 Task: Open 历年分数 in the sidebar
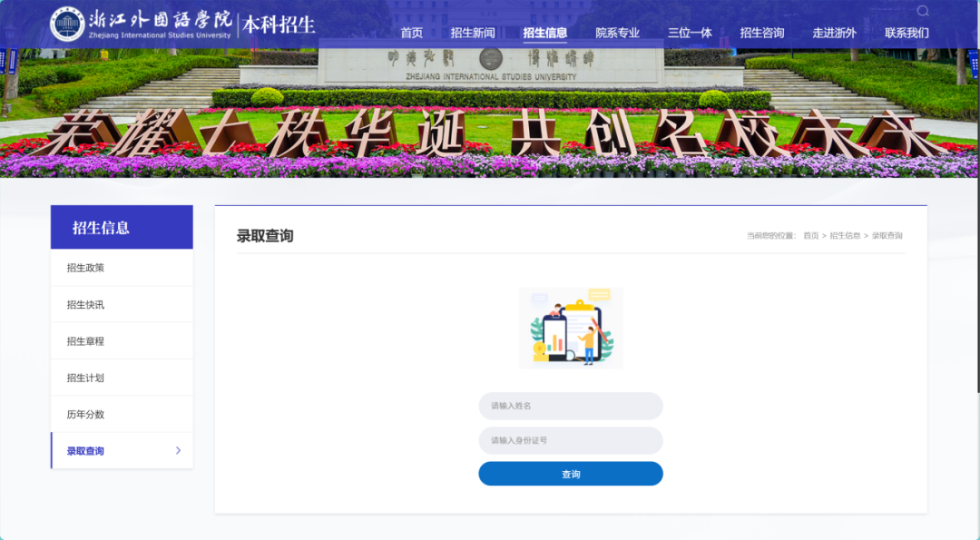pos(122,415)
